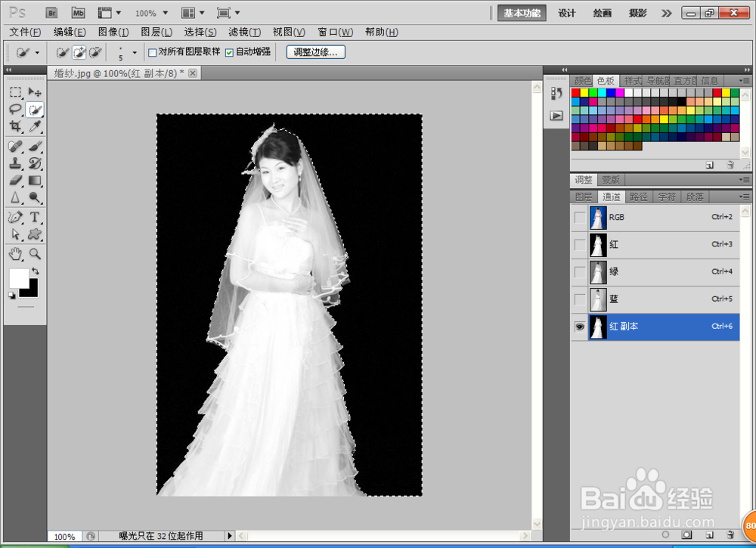The image size is (756, 548).
Task: Open the 图像(I) menu
Action: tap(113, 32)
